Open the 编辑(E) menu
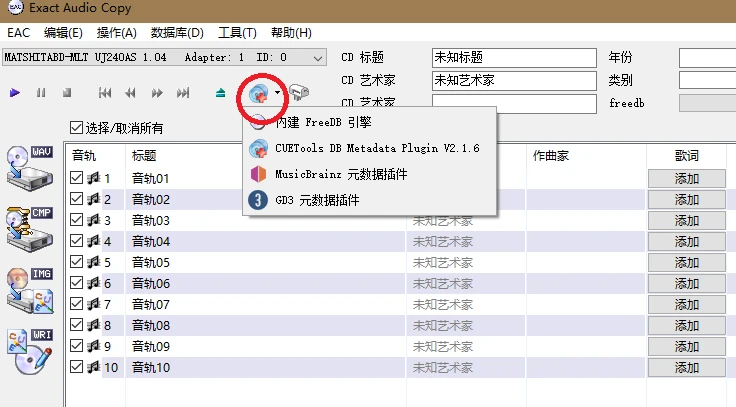The height and width of the screenshot is (407, 736). pyautogui.click(x=63, y=33)
